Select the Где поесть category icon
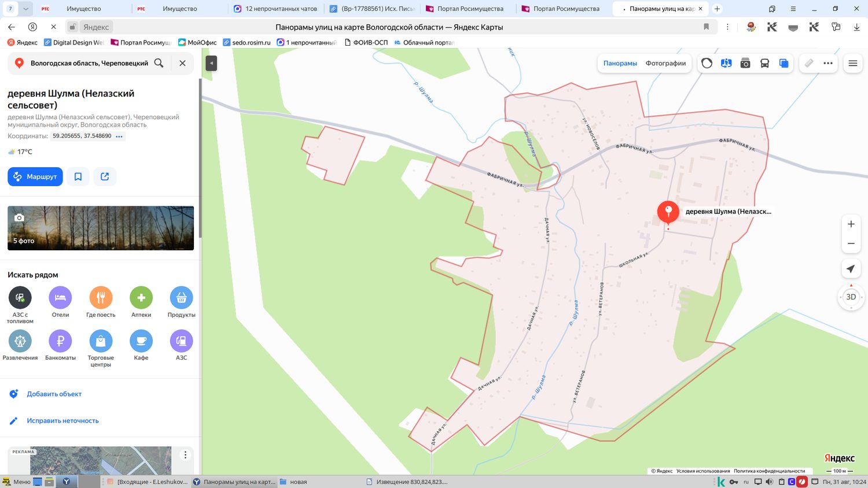 (101, 298)
